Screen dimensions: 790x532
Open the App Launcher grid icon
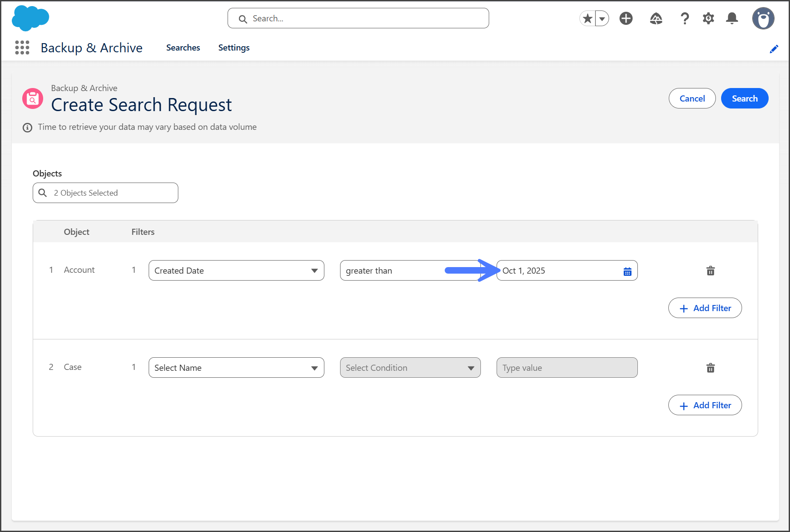(x=22, y=47)
